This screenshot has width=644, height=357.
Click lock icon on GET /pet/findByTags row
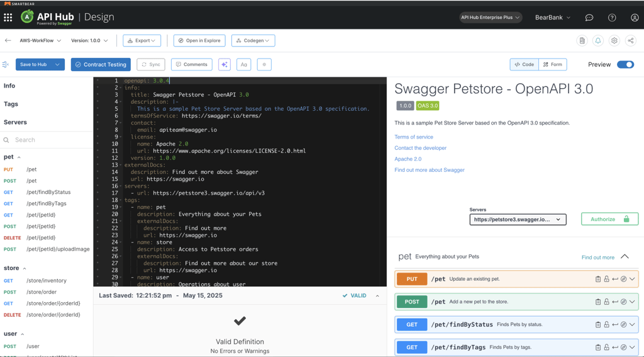click(x=606, y=348)
